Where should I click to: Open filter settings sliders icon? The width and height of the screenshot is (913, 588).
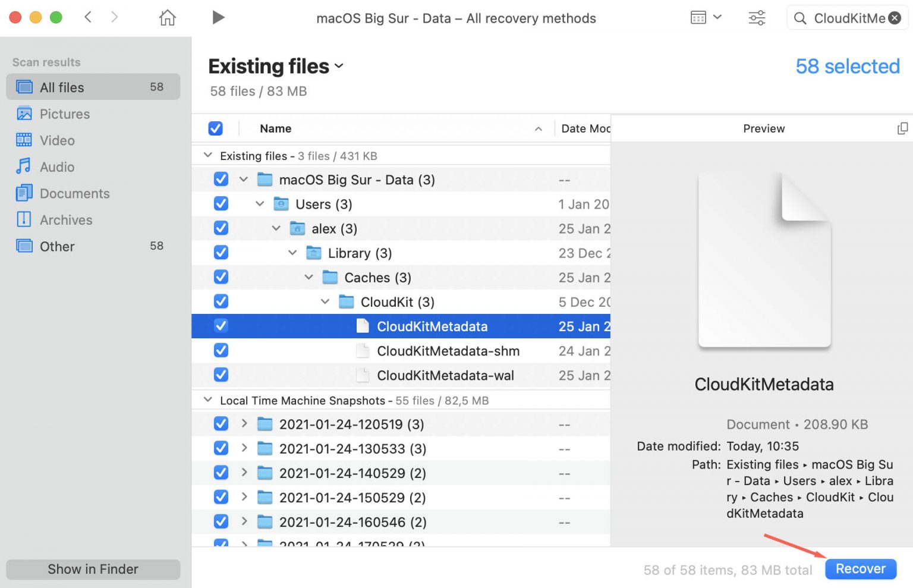pos(757,18)
